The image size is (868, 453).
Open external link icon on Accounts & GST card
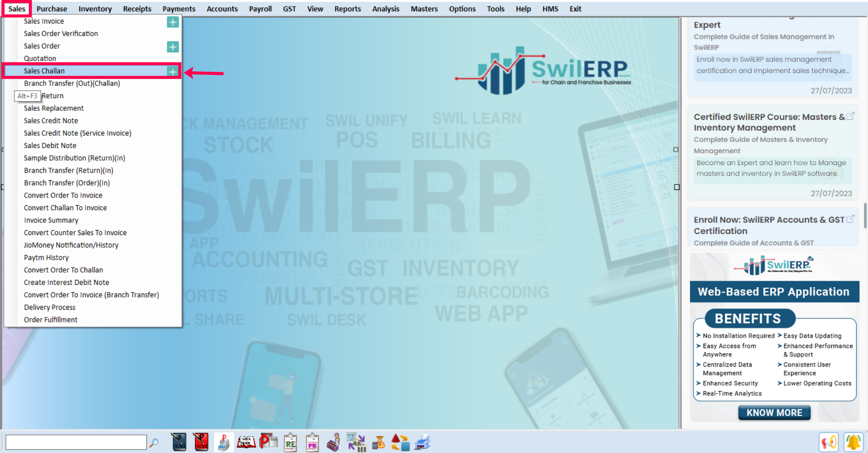[850, 219]
